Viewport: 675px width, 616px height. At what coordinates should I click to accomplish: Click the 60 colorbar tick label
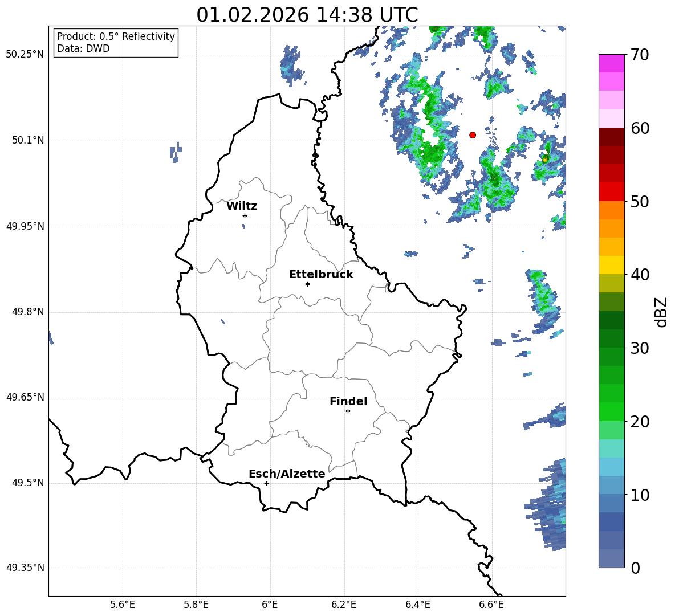pyautogui.click(x=640, y=128)
